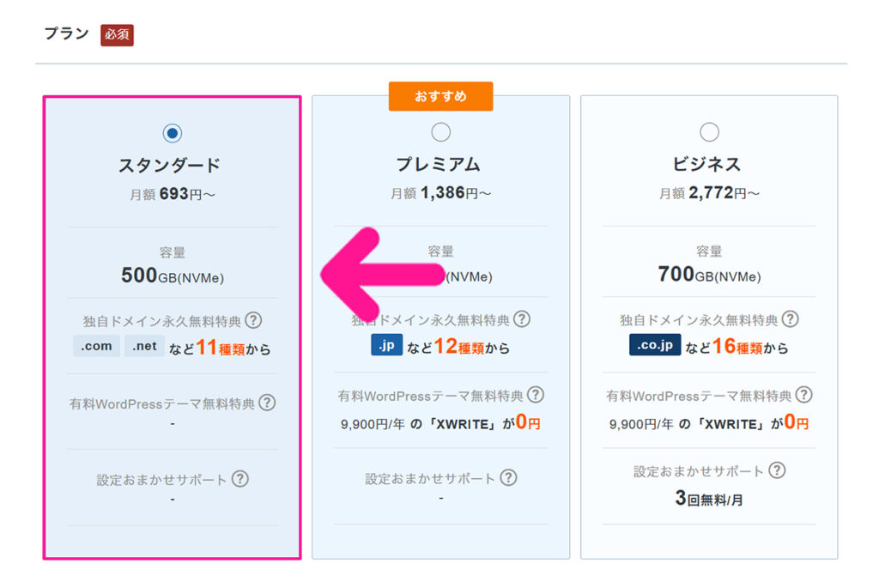Click the プレミアム plan title

pyautogui.click(x=440, y=165)
